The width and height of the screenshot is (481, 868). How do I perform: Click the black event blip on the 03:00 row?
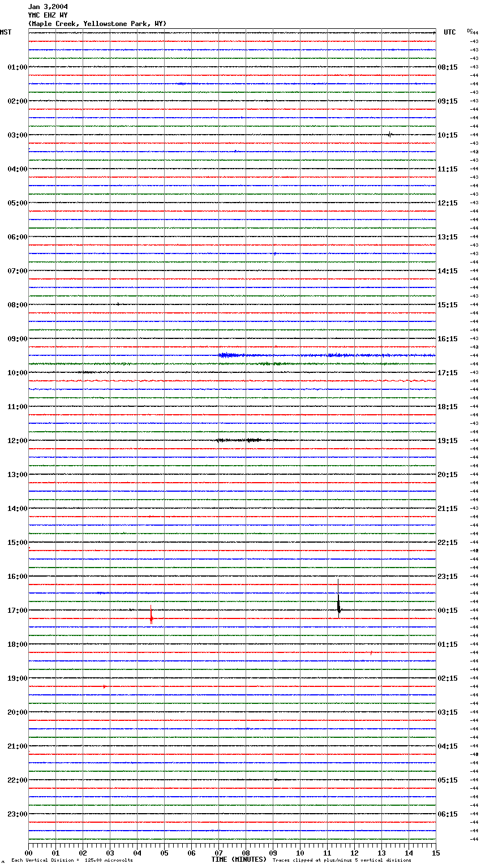tap(390, 135)
